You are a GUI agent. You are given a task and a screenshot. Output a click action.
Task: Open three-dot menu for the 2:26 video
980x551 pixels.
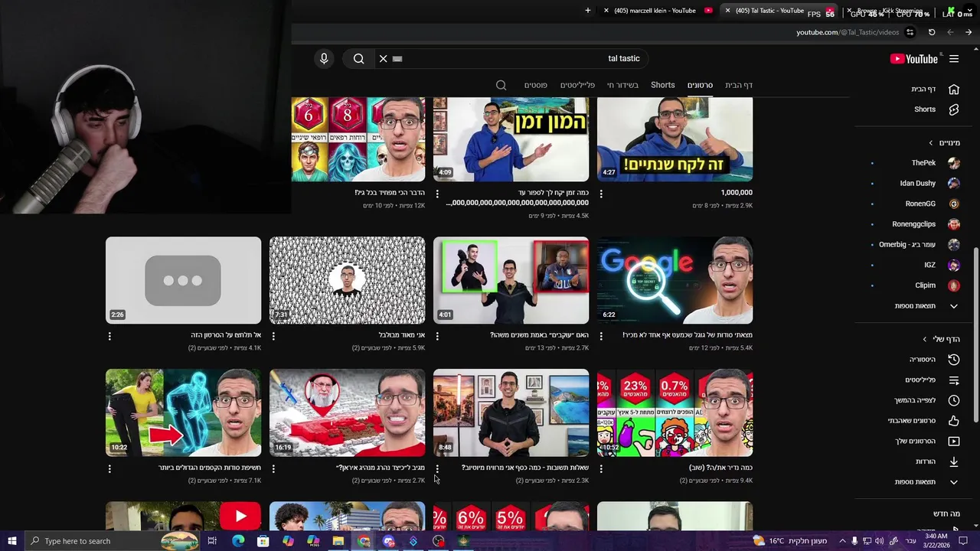[x=109, y=336]
